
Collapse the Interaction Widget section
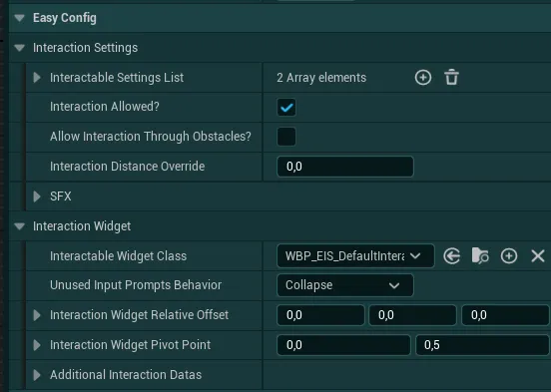coord(20,226)
